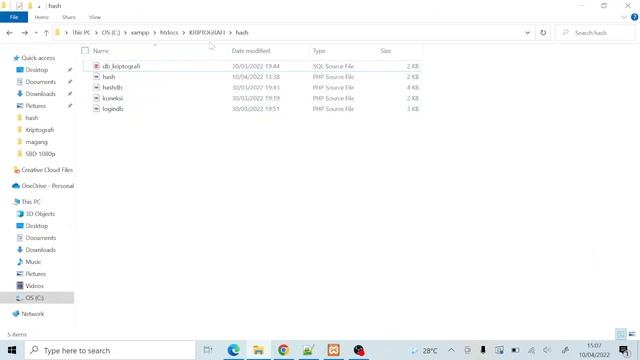Sort by the Type column header
Screen dimensions: 640x360
[319, 51]
